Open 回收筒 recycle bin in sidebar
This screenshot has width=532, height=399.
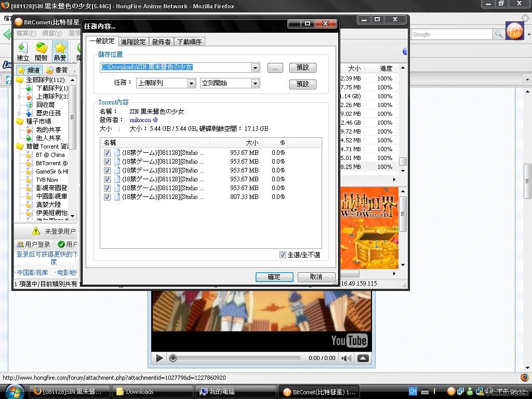coord(45,104)
